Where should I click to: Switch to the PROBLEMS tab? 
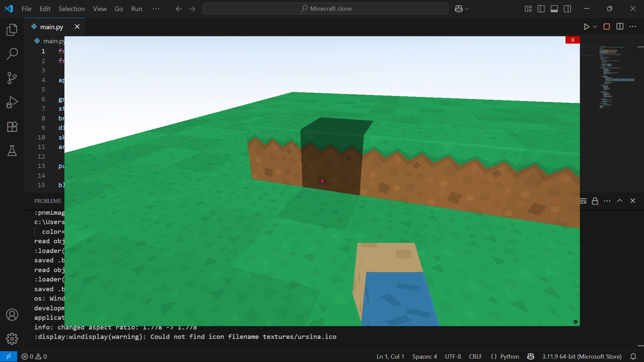47,201
